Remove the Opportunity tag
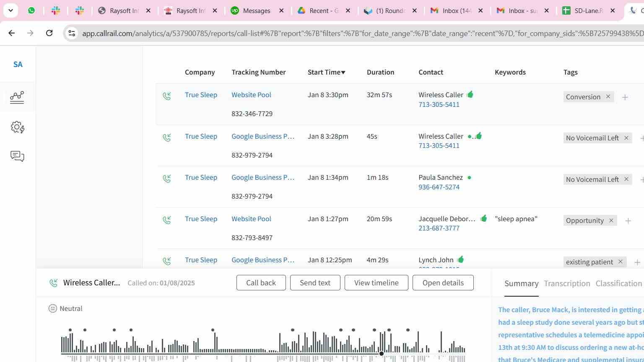This screenshot has height=362, width=644. pyautogui.click(x=611, y=220)
